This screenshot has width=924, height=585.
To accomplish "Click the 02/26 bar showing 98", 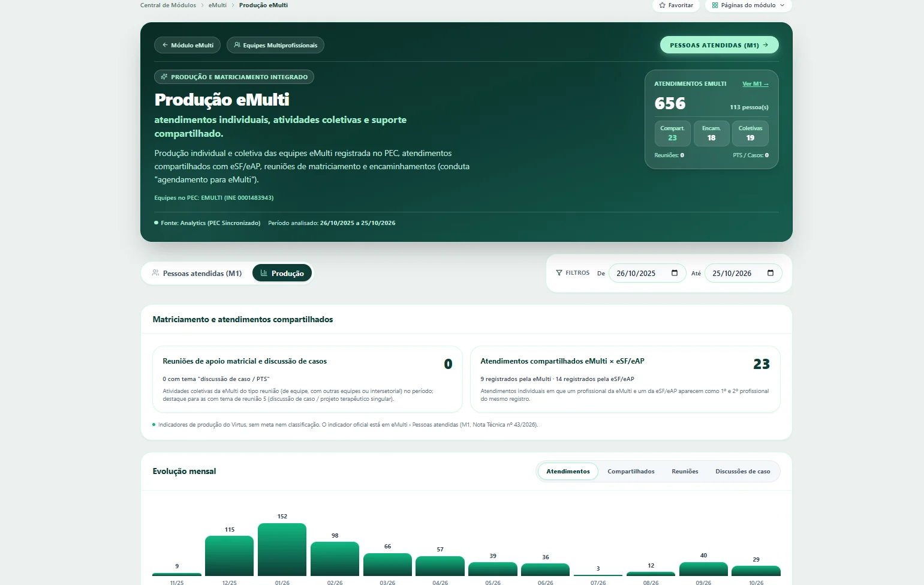I will (335, 559).
